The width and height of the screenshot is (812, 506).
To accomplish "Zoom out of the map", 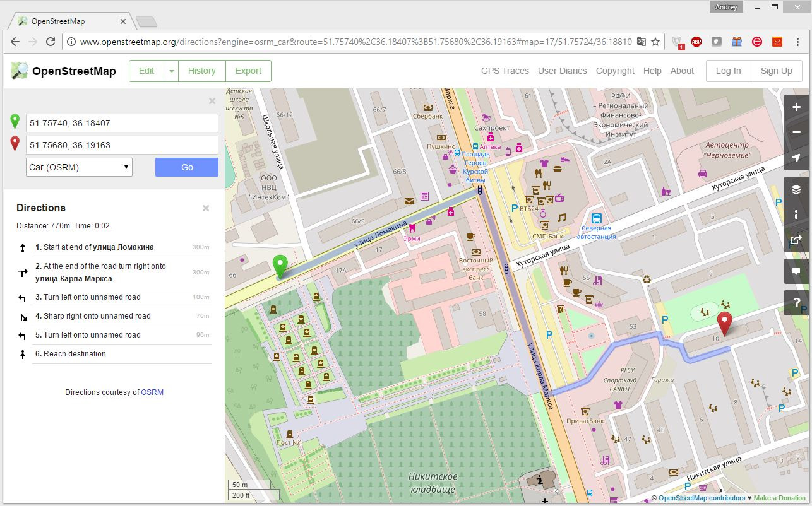I will 796,132.
